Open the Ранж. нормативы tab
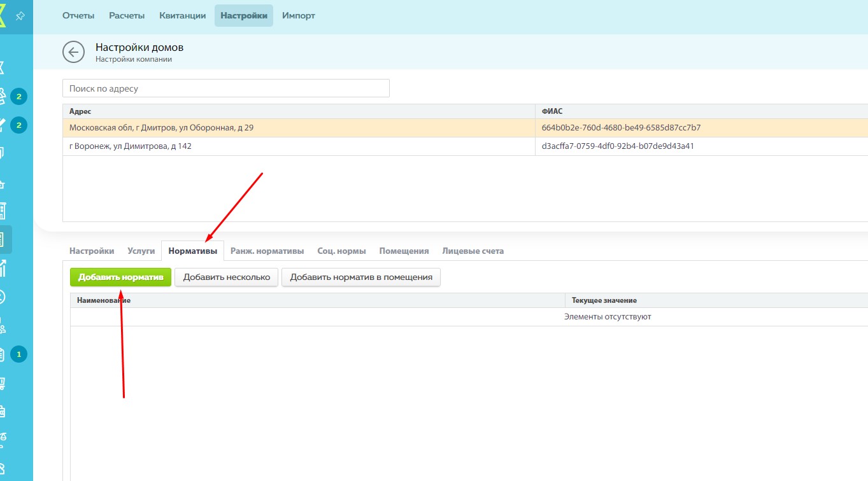The height and width of the screenshot is (481, 868). [x=267, y=251]
